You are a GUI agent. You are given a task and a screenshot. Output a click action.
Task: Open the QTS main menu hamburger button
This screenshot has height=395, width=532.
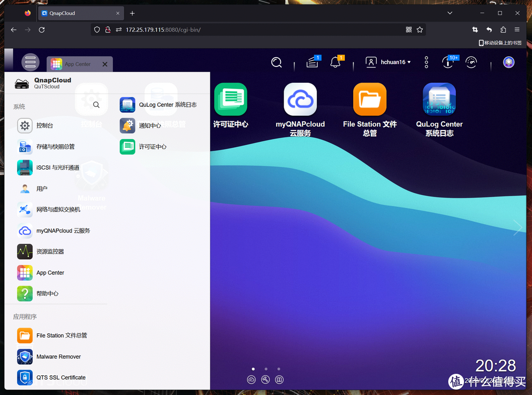(x=30, y=62)
